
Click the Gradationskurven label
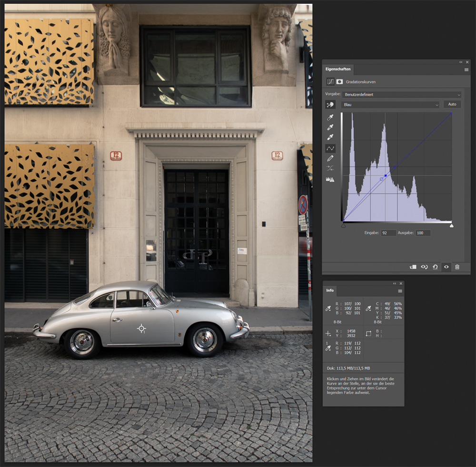[x=361, y=82]
